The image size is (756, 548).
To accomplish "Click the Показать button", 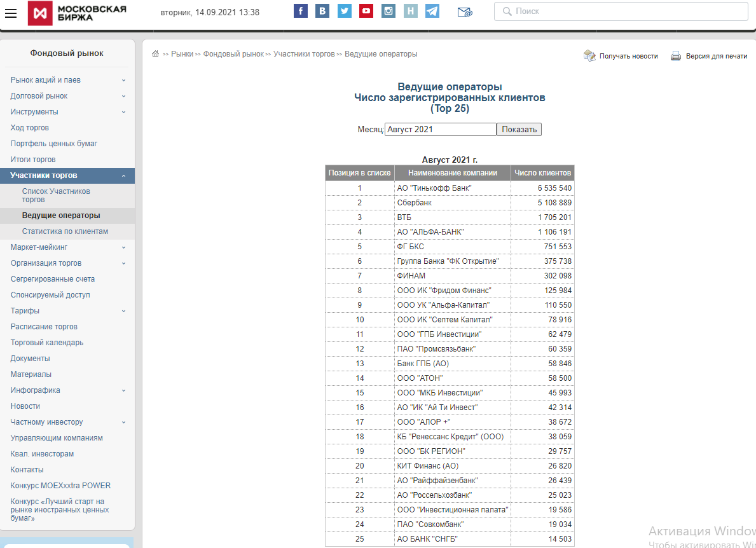I will click(519, 129).
